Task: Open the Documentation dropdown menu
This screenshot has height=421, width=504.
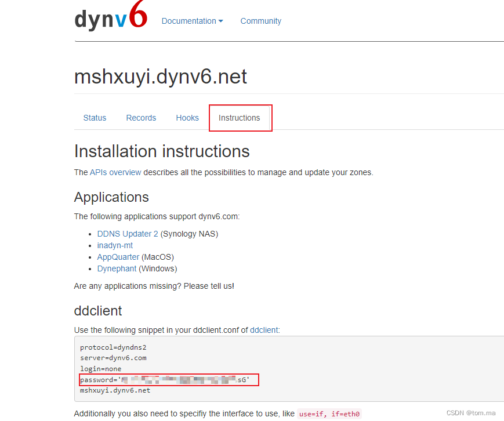Action: point(192,21)
